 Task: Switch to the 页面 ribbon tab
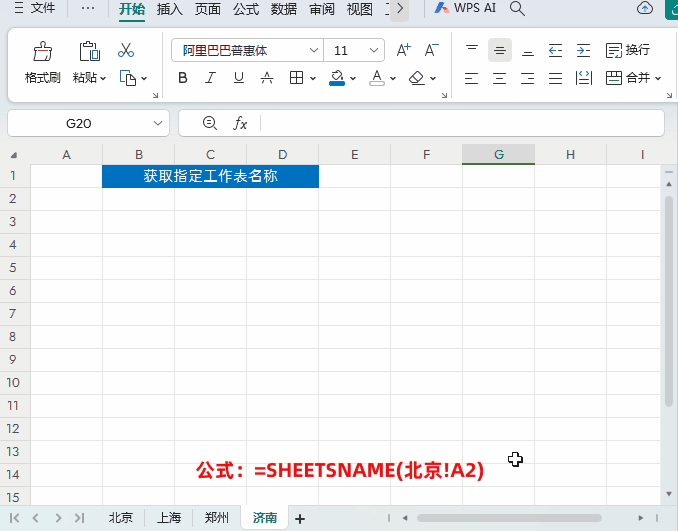208,9
